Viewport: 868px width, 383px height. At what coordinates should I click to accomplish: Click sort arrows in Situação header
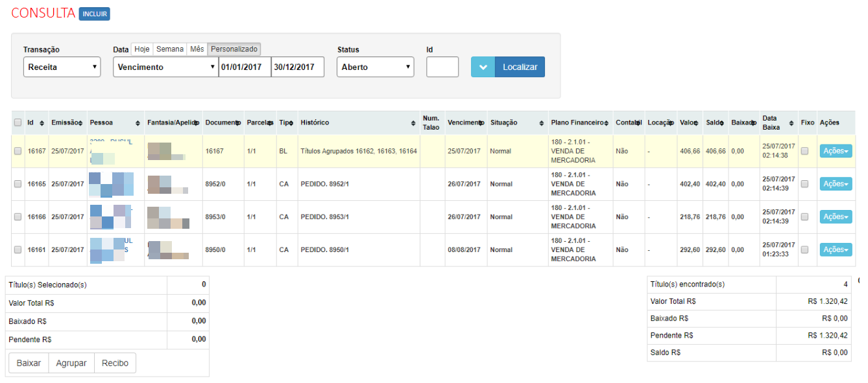(x=542, y=123)
